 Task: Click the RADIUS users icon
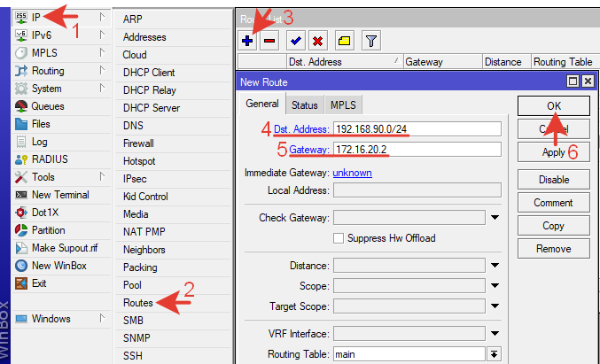click(21, 159)
